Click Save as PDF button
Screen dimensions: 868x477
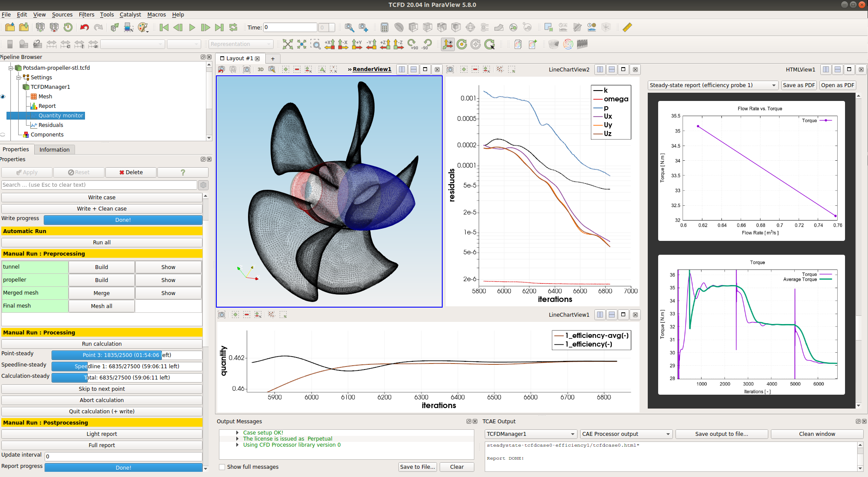click(x=799, y=85)
